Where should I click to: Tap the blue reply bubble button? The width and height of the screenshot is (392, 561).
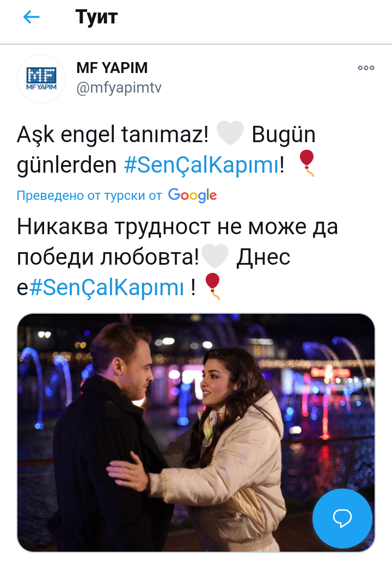[x=342, y=518]
